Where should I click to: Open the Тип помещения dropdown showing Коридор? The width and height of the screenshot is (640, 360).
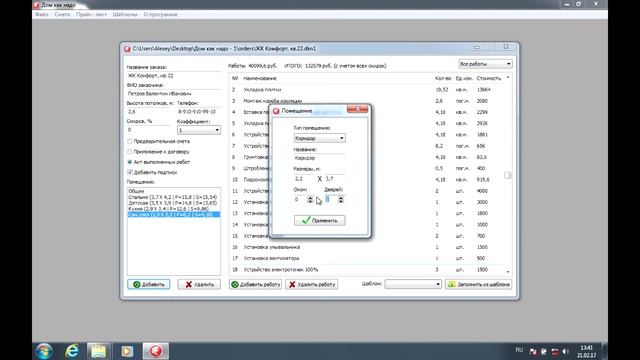(x=319, y=138)
